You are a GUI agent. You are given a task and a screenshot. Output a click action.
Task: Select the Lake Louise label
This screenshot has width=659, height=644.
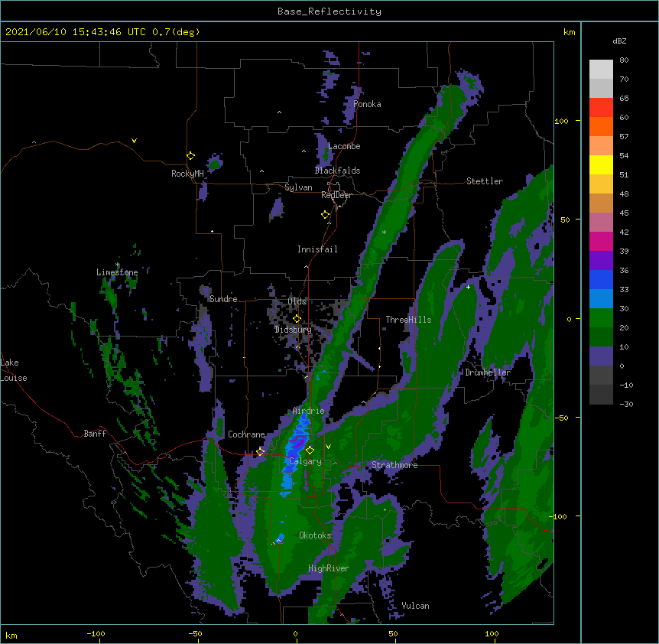click(x=14, y=370)
